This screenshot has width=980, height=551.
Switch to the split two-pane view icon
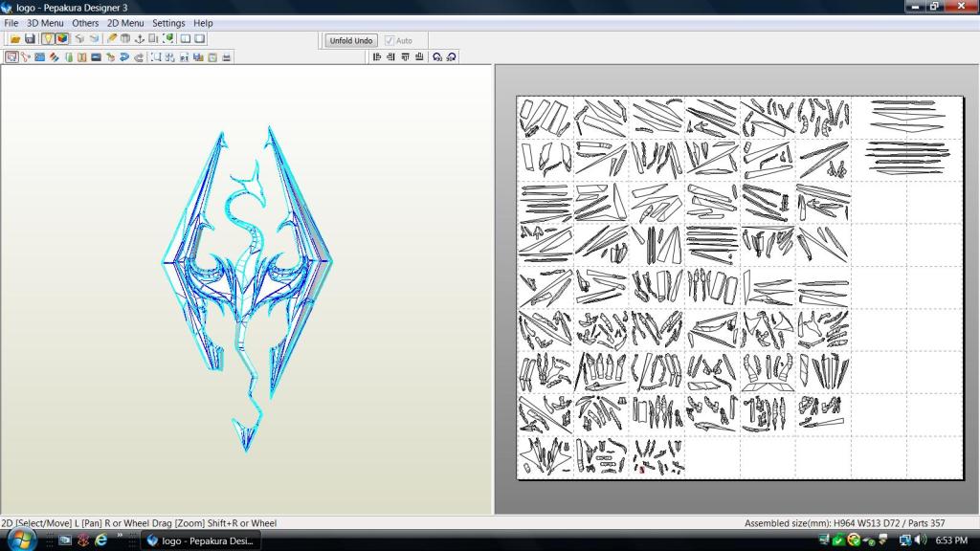tap(186, 38)
